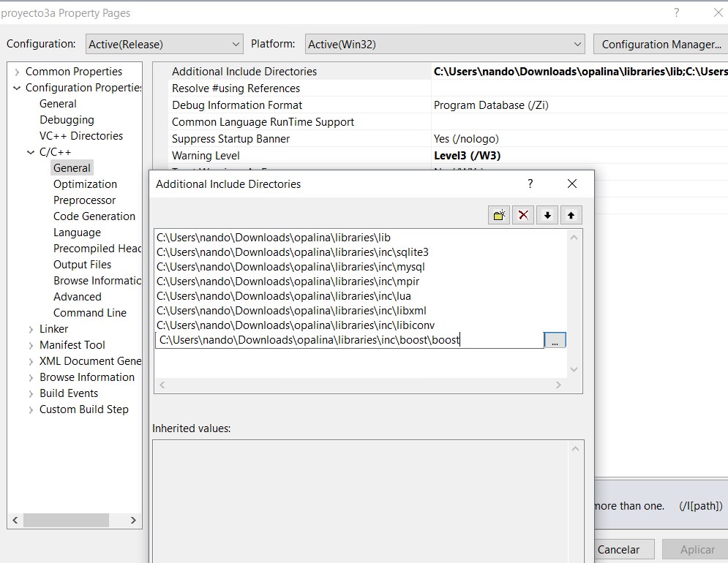Open the Code Generation page
This screenshot has height=563, width=728.
point(94,216)
